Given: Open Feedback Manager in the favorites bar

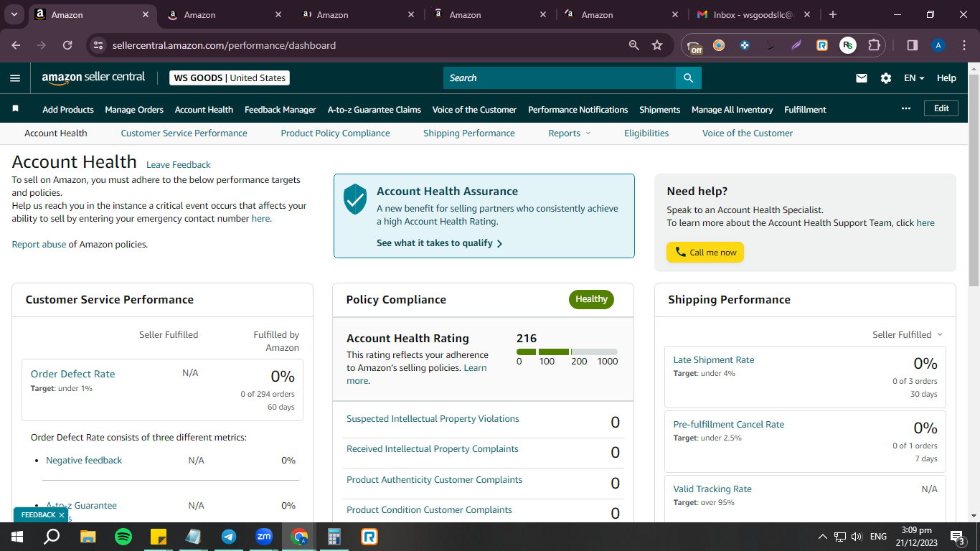Looking at the screenshot, I should (x=281, y=110).
